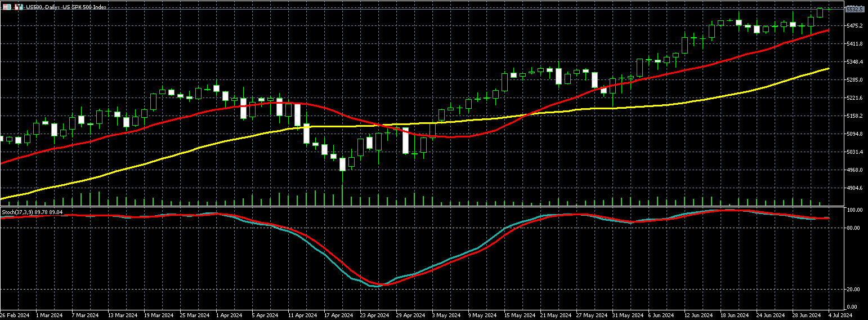Click the 17 Apr 2024 date marker
The image size is (868, 320).
tap(339, 315)
